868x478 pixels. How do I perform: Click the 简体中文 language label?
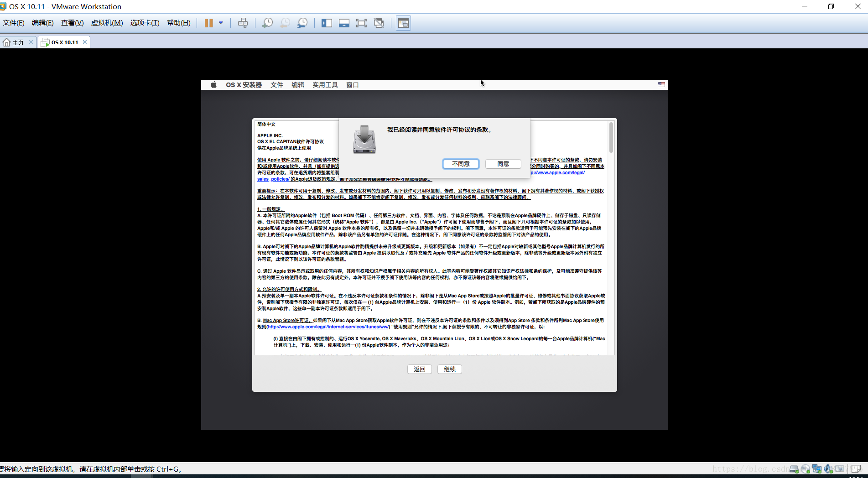[266, 125]
